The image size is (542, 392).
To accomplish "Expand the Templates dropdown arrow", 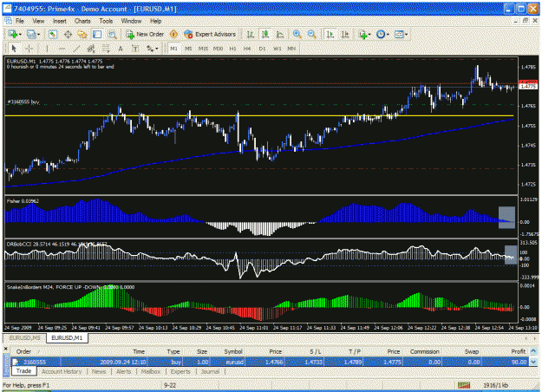I will pyautogui.click(x=406, y=35).
